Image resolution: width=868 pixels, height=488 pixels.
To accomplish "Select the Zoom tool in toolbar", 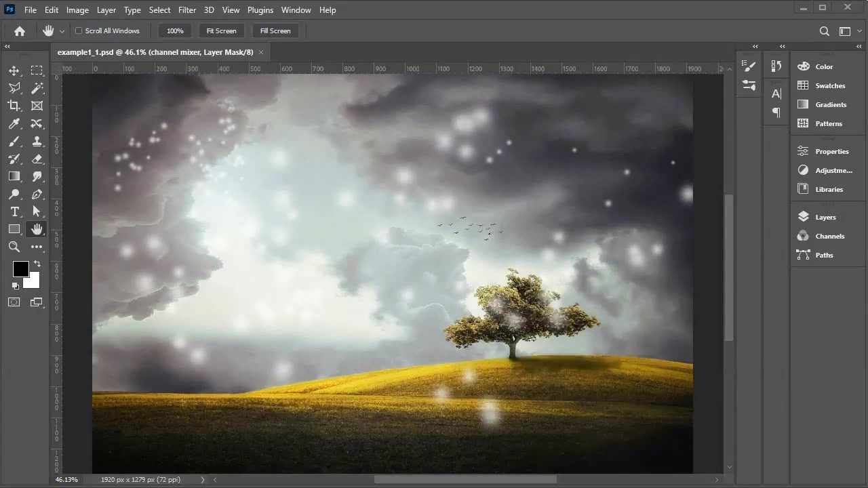I will pyautogui.click(x=14, y=247).
